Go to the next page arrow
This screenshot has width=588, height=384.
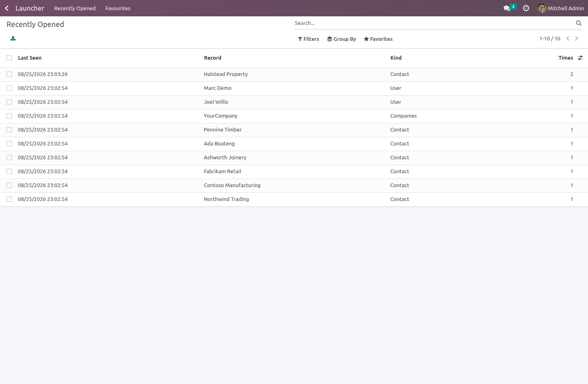[x=577, y=38]
